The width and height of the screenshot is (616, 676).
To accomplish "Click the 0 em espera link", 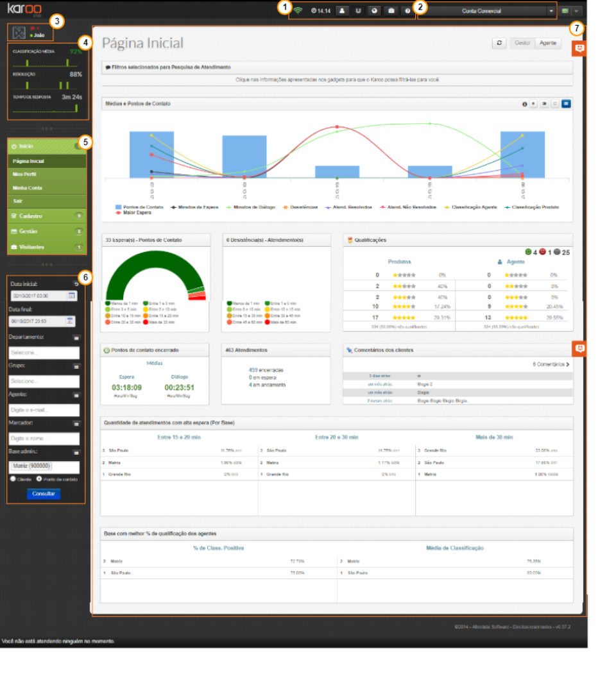I will [262, 378].
